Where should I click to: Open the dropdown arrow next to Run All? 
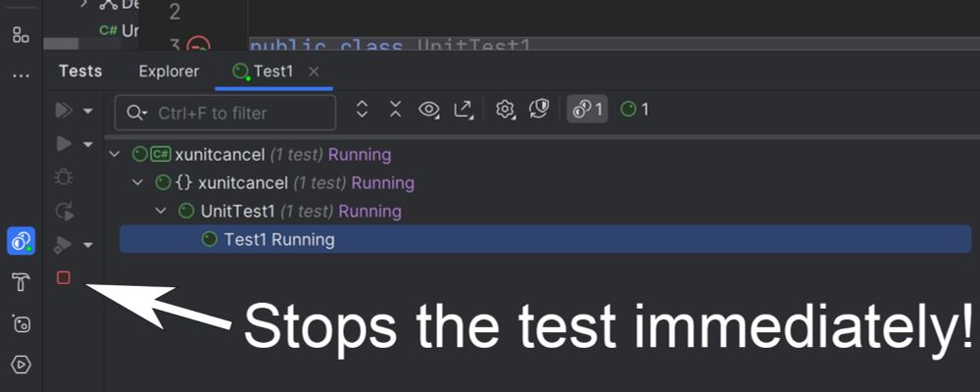coord(88,111)
